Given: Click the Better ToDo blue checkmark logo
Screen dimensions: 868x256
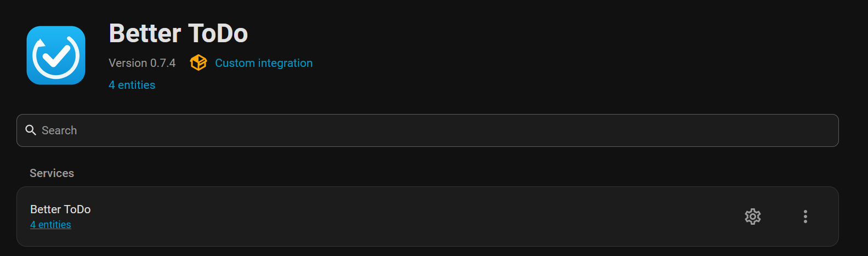Looking at the screenshot, I should pos(56,55).
